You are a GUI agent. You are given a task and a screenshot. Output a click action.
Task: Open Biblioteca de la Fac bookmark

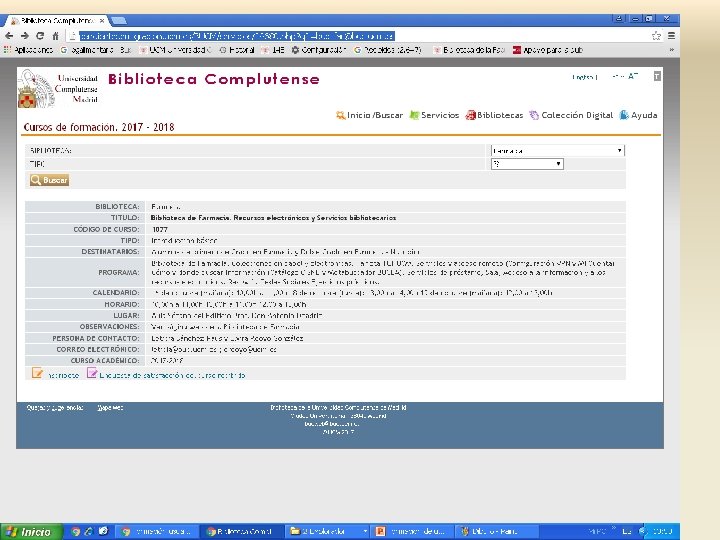(x=469, y=50)
